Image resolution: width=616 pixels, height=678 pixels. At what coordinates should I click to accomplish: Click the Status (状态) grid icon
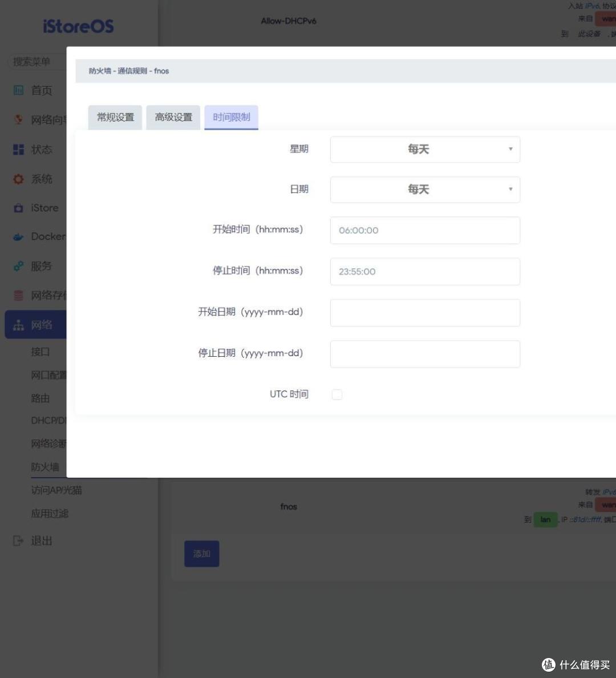(19, 150)
